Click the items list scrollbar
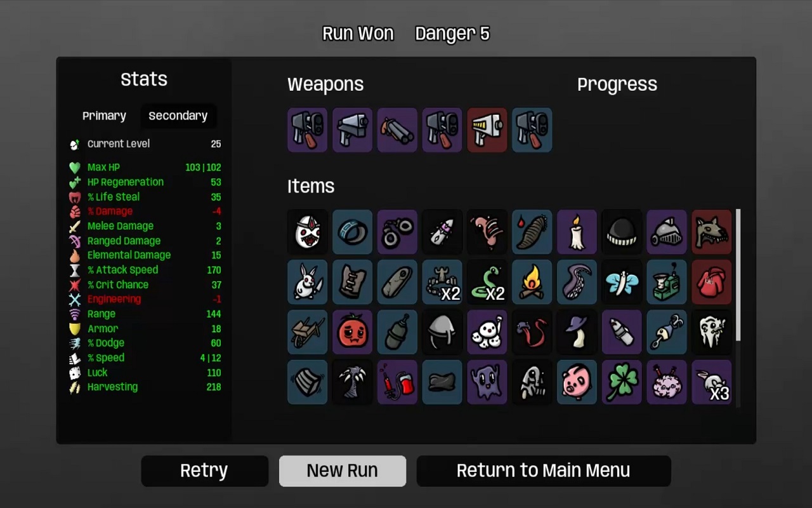Viewport: 812px width, 508px height. 738,275
